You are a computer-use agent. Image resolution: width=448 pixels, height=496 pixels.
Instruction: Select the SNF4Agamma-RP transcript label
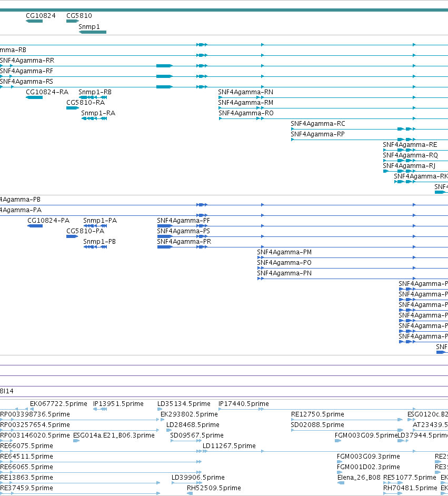point(317,134)
